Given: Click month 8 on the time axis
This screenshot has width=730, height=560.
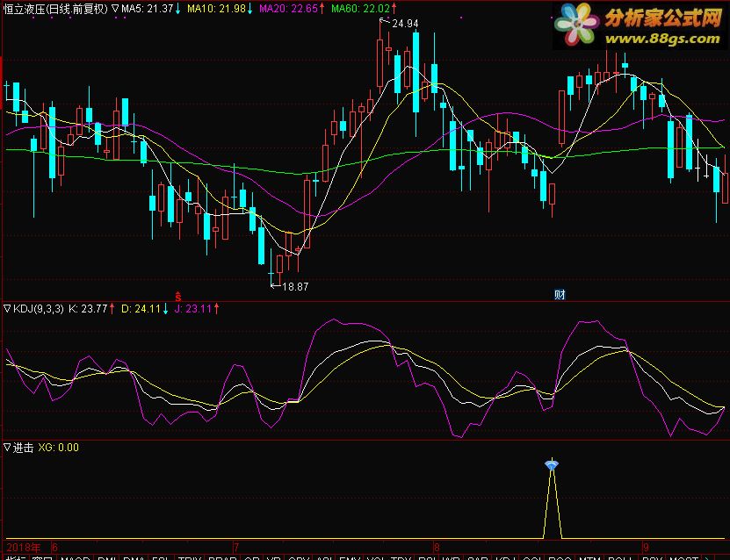Looking at the screenshot, I should click(x=437, y=548).
